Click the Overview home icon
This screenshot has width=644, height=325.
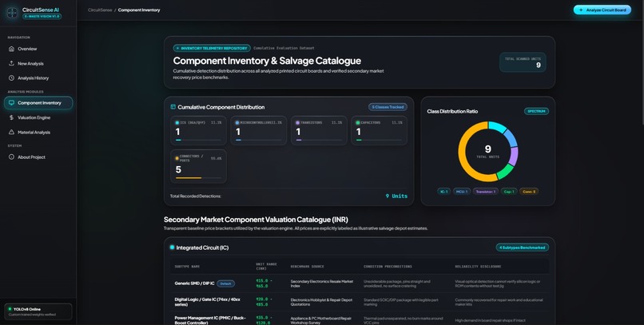coord(11,49)
